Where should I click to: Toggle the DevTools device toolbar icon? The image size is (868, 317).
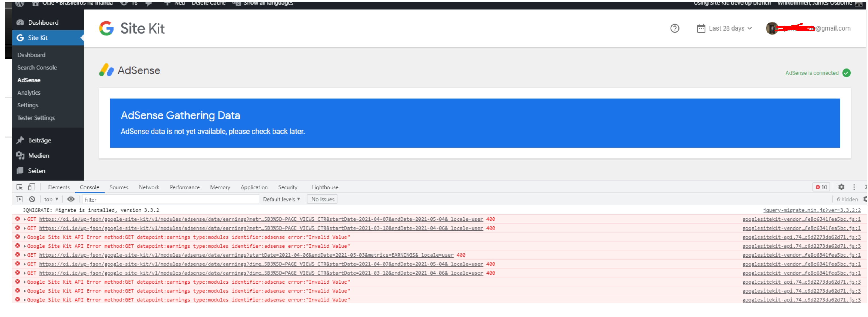[x=31, y=187]
